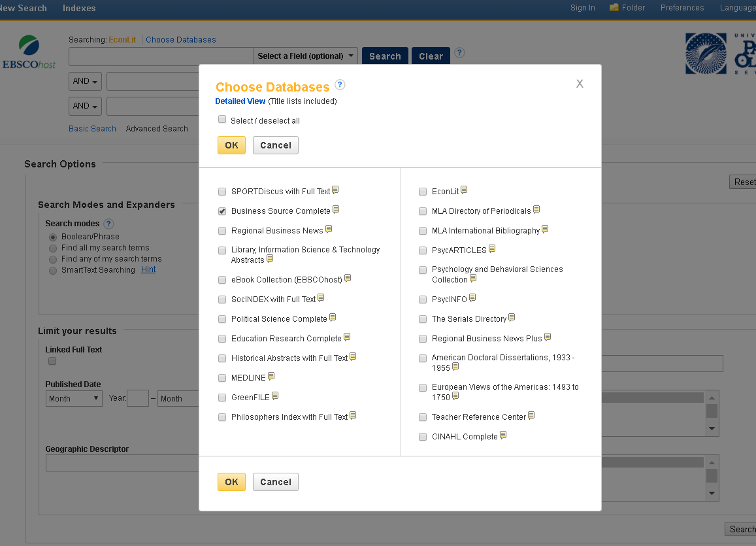The image size is (756, 546).
Task: Click the bottom Cancel button in the dialog
Action: (x=275, y=482)
